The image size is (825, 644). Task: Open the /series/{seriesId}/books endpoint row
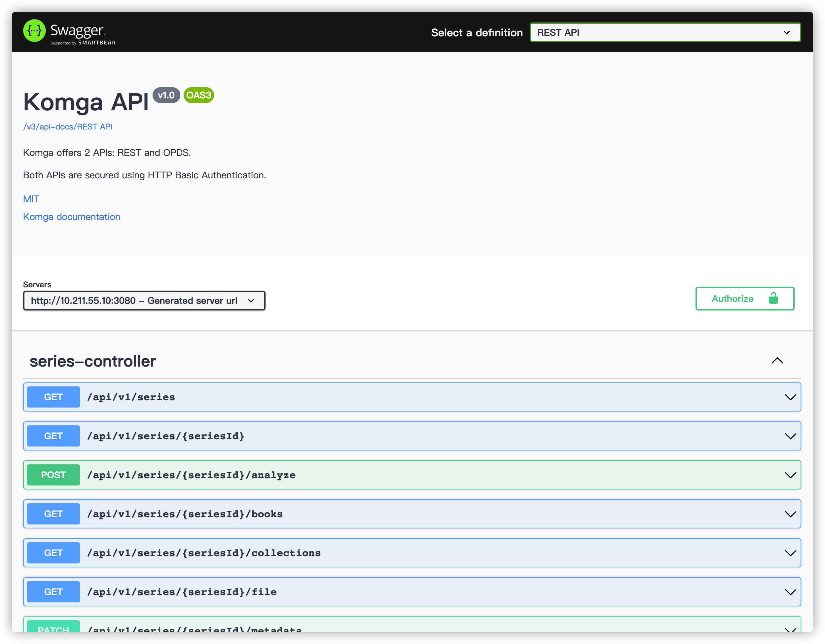185,514
